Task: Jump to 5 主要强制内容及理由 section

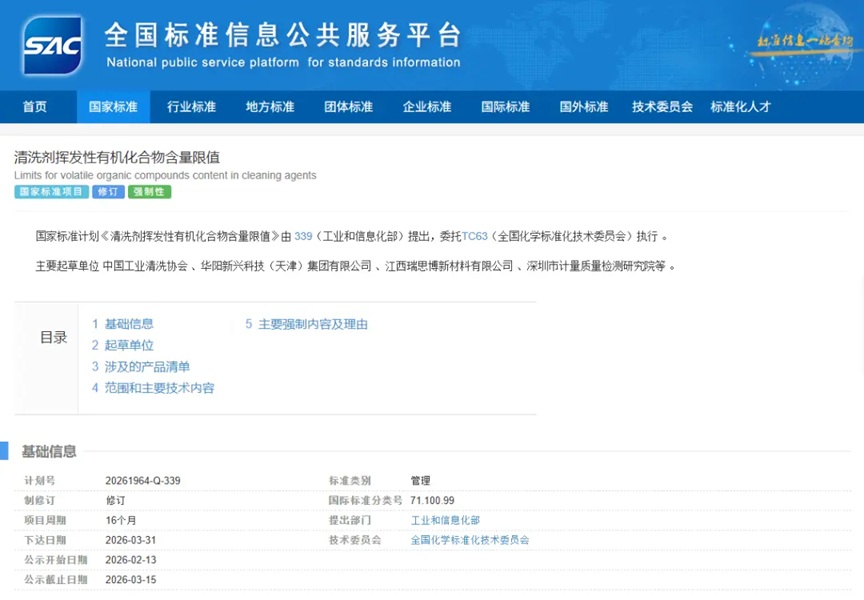Action: pyautogui.click(x=306, y=325)
